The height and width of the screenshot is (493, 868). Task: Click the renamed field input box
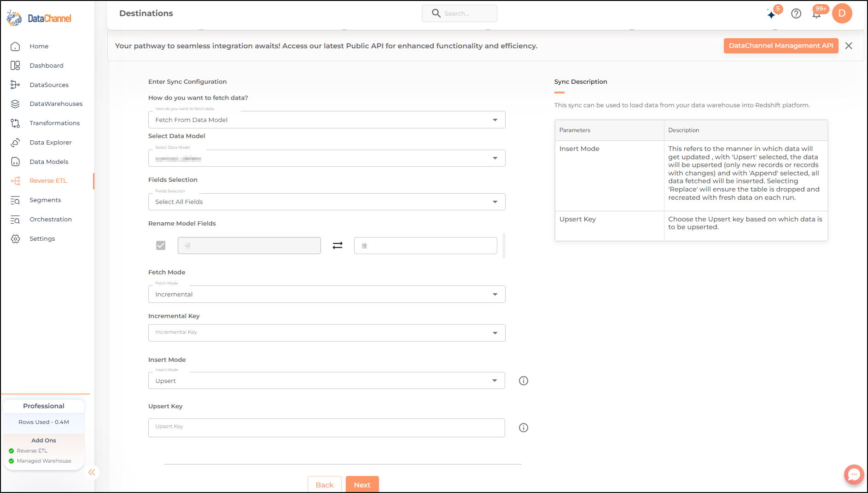click(x=425, y=246)
